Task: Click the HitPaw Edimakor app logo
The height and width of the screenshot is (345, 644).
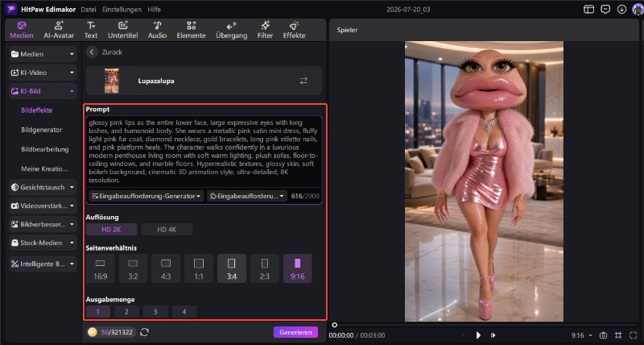Action: coord(10,9)
